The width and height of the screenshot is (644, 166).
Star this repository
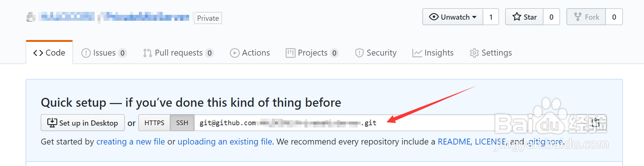click(524, 17)
